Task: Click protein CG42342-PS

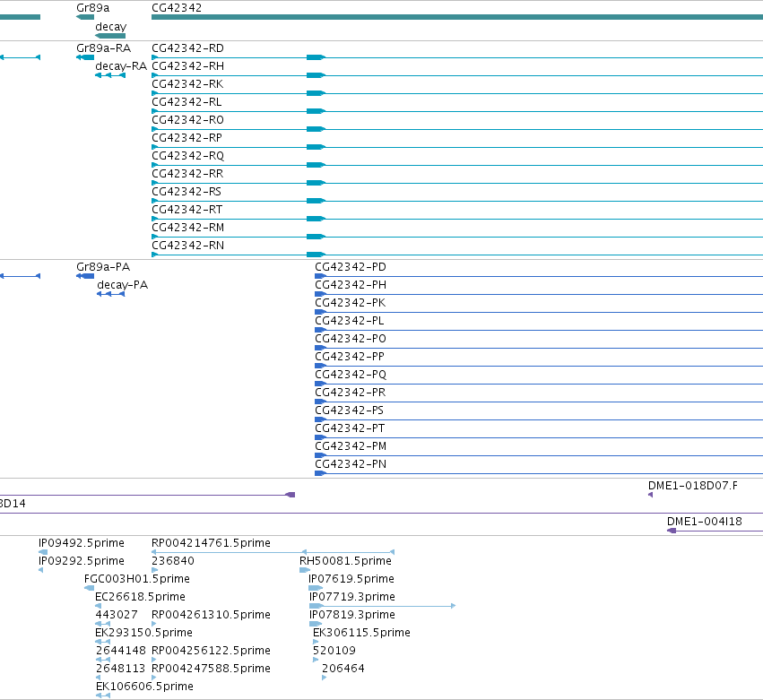Action: pyautogui.click(x=350, y=410)
